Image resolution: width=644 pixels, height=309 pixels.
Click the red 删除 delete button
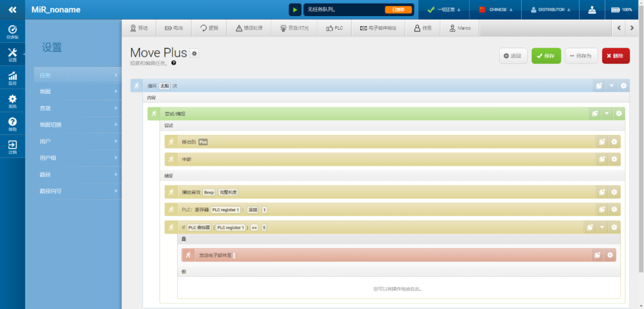click(615, 55)
